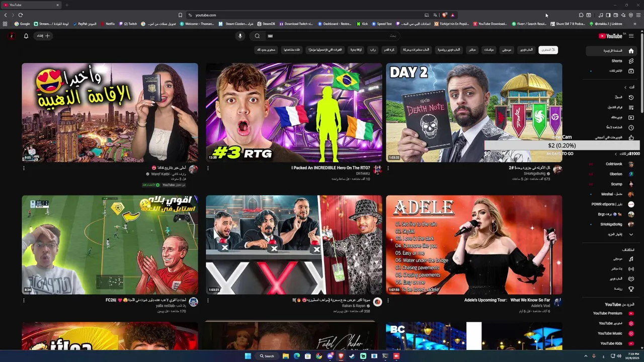644x362 pixels.
Task: Reload the page in browser
Action: coord(20,15)
